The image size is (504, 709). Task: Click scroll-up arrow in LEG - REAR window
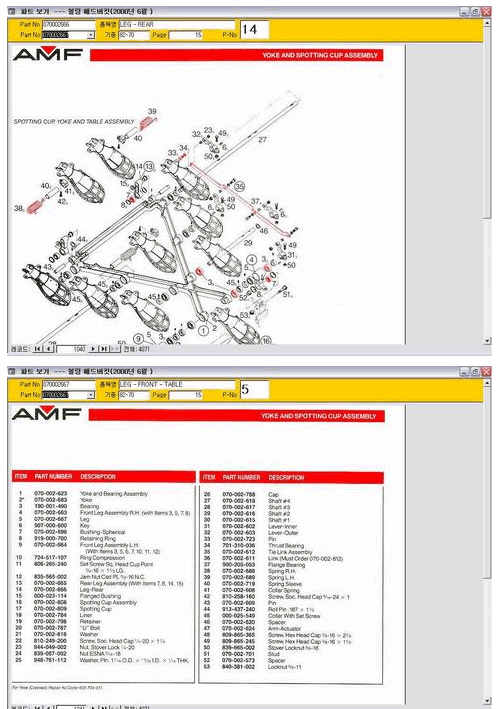pos(487,22)
